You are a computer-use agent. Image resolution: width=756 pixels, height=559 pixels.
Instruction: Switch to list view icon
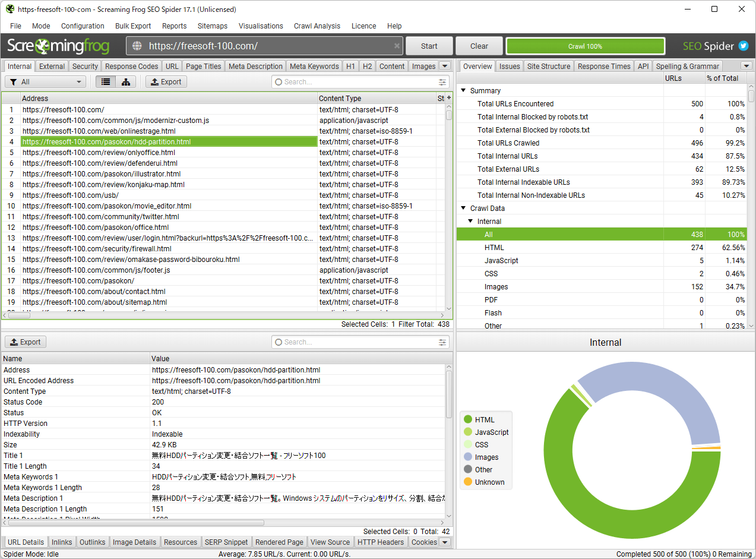click(106, 82)
